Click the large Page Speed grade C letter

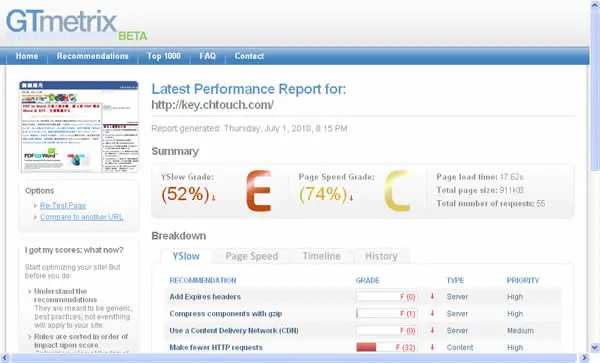point(397,191)
